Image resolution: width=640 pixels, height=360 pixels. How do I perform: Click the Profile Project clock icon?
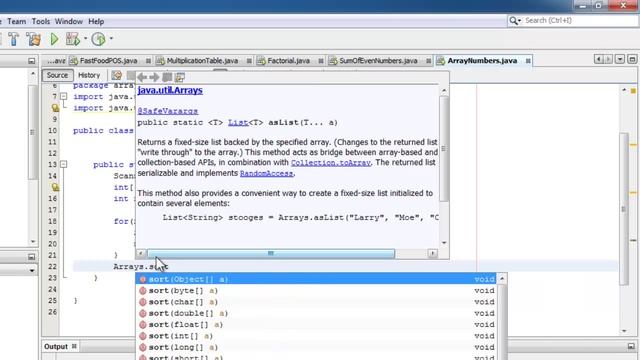coord(98,39)
